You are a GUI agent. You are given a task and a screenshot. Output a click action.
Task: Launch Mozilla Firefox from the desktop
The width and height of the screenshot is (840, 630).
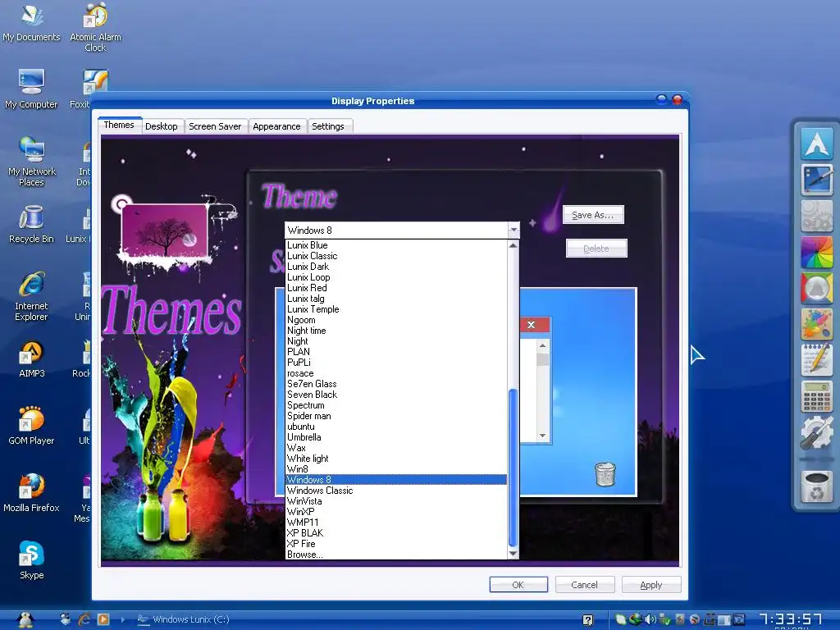(31, 493)
